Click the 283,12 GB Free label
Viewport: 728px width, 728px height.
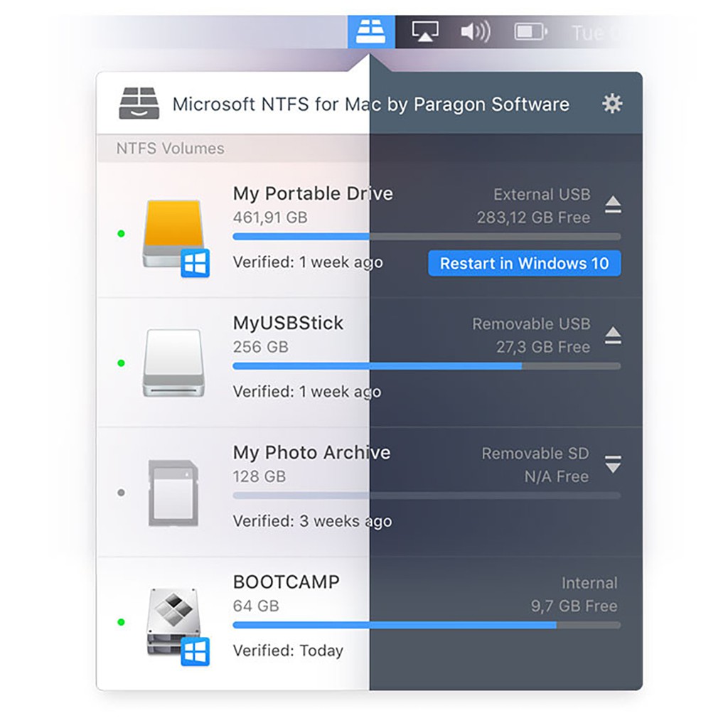point(533,218)
